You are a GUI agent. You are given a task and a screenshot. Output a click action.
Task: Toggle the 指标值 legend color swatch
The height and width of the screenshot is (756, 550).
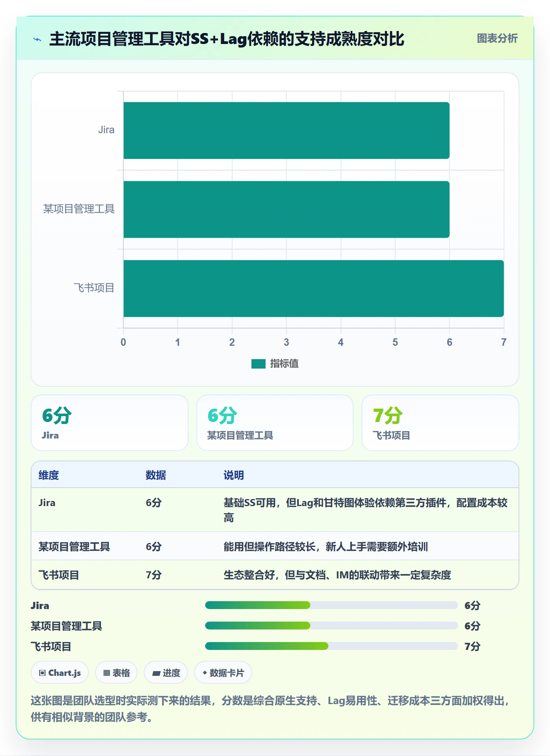258,364
